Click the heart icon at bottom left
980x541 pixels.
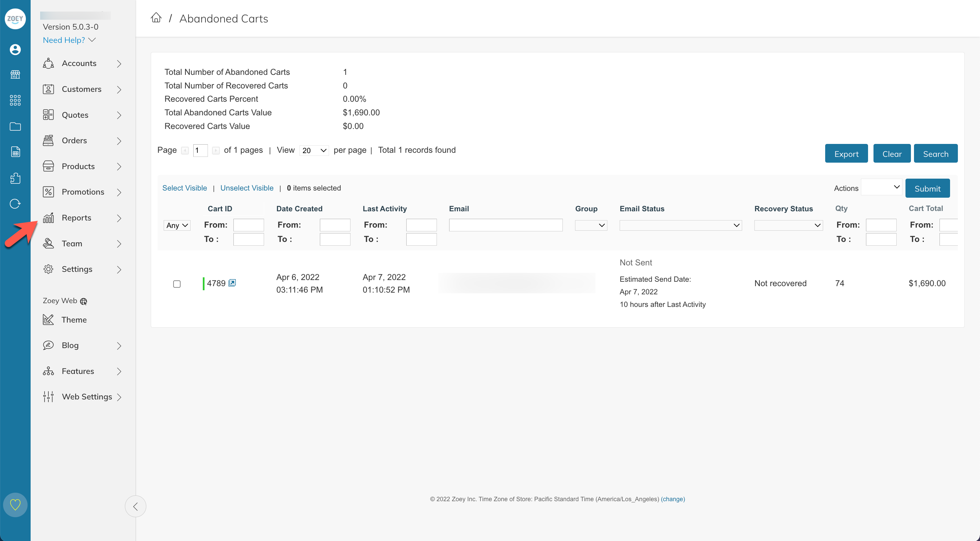pos(15,505)
